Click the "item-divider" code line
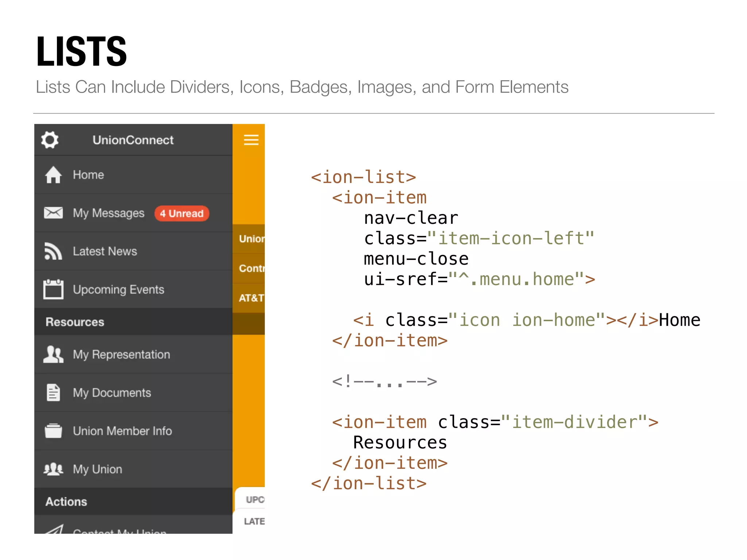 (x=495, y=422)
